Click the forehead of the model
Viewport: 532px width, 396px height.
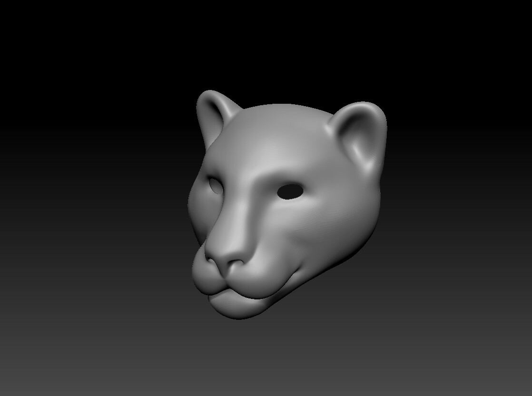tap(269, 143)
